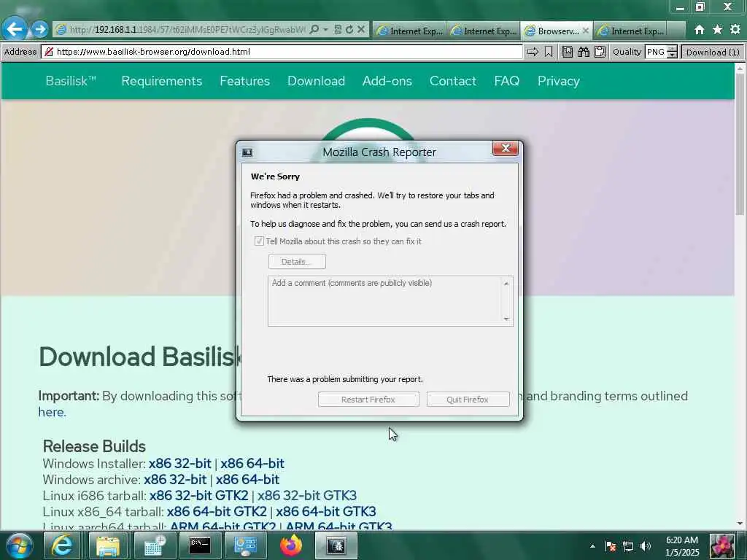
Task: Open Windows Explorer folder in the taskbar
Action: pyautogui.click(x=108, y=545)
